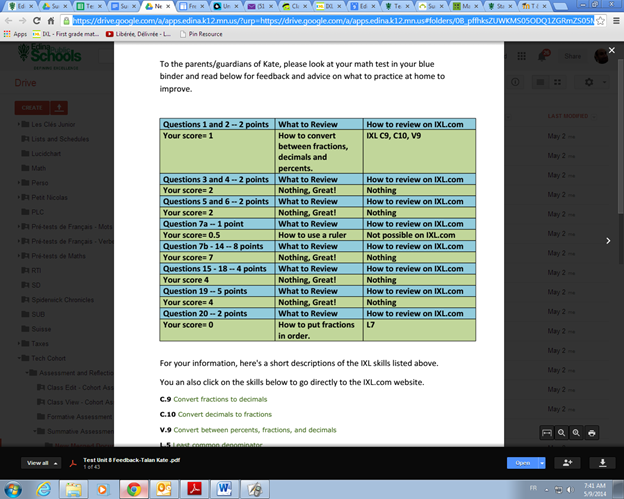Reload the page with refresh icon

pyautogui.click(x=37, y=21)
